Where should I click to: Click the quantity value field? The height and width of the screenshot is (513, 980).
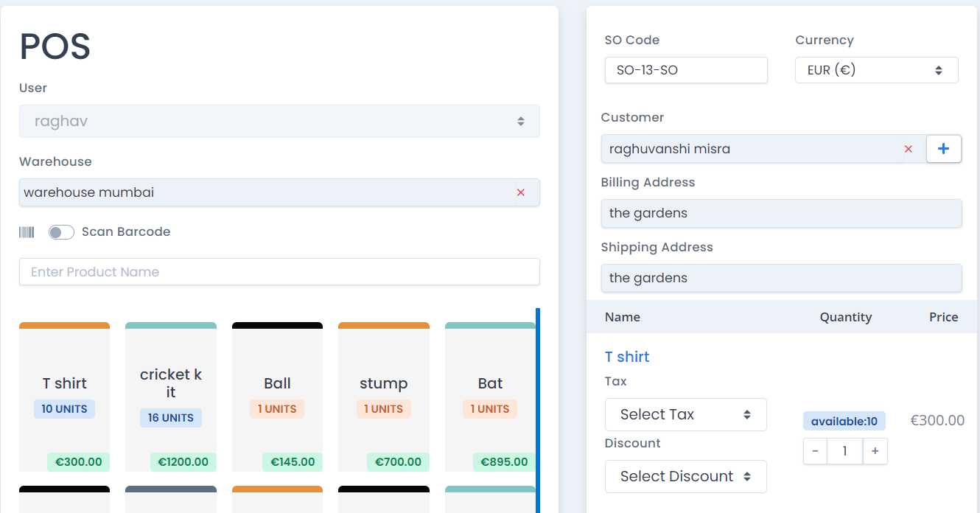[845, 451]
